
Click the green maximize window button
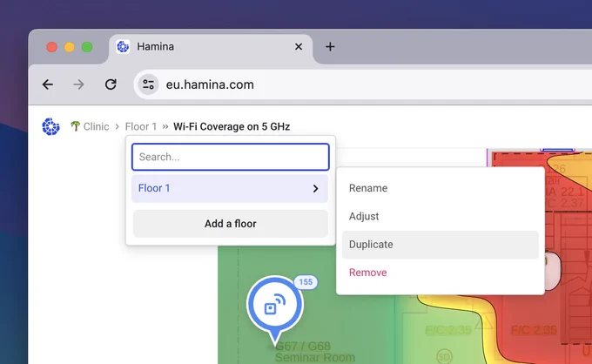pos(87,47)
